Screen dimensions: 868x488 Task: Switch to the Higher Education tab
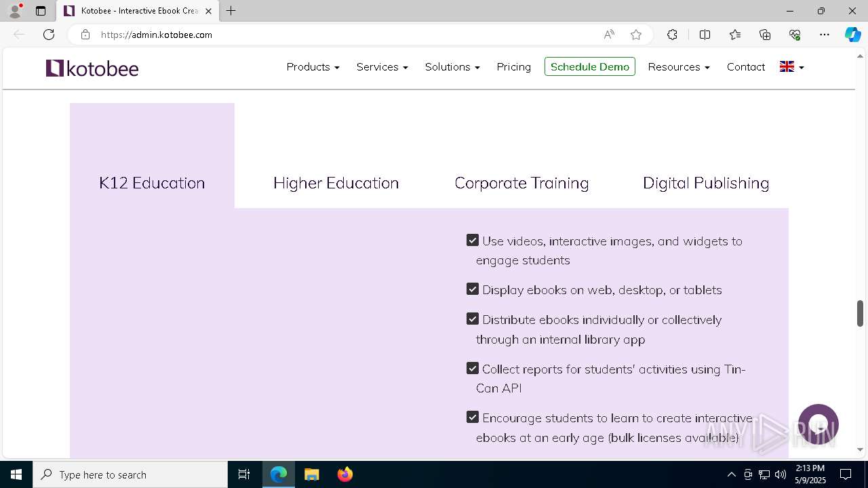tap(336, 183)
